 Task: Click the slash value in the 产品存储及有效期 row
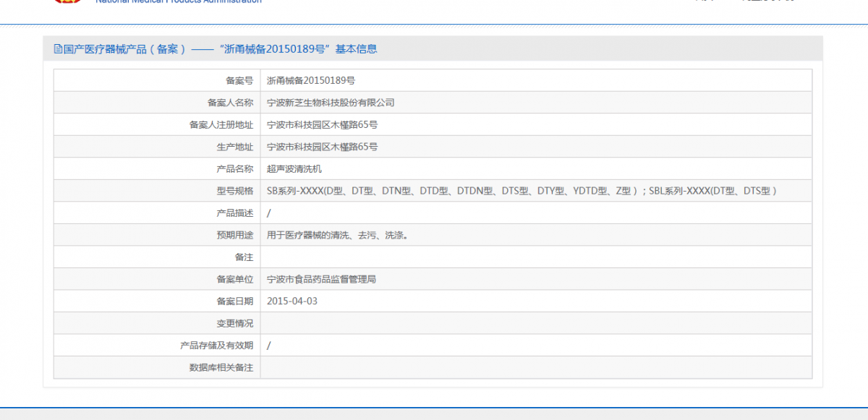tap(269, 346)
